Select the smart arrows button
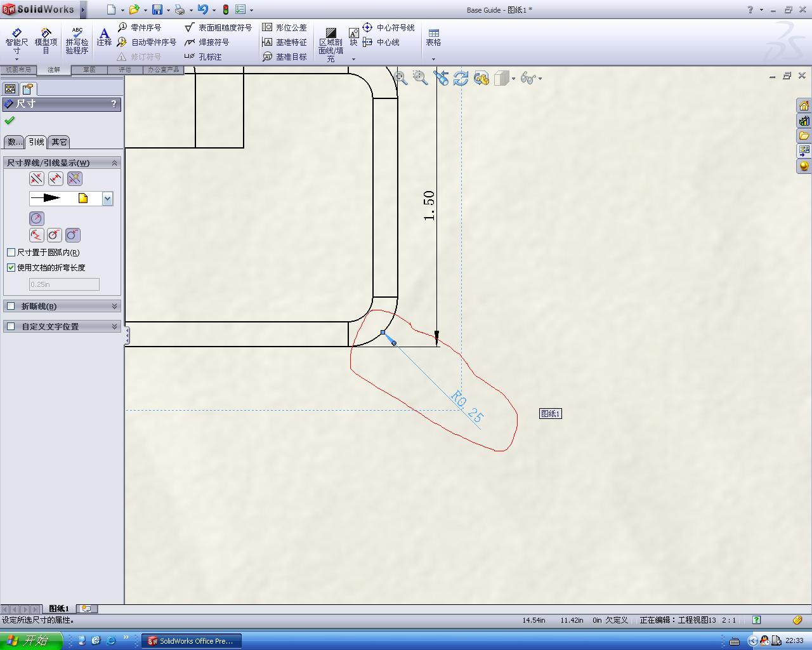The image size is (812, 650). click(75, 179)
